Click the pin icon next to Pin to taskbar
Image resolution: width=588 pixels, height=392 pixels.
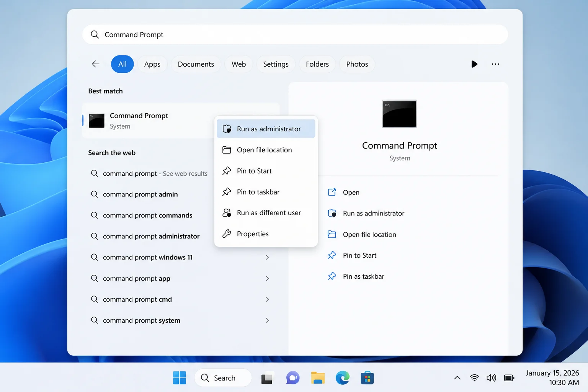click(227, 192)
